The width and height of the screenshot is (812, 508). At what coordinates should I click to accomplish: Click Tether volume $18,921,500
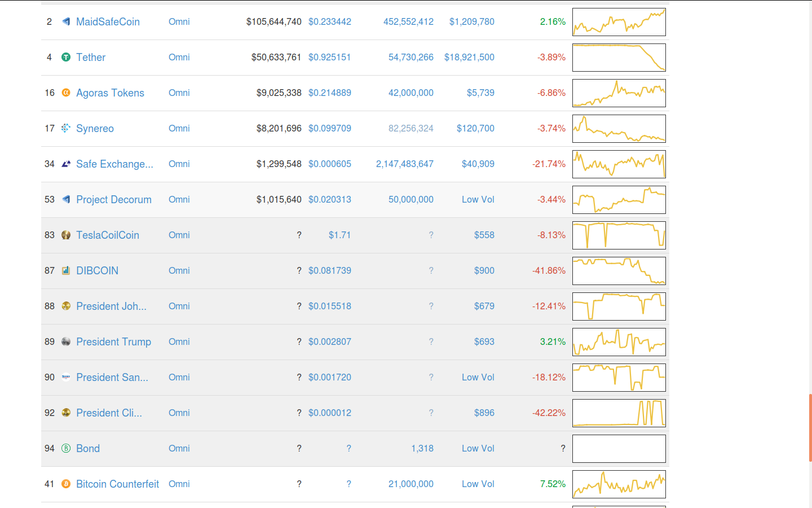click(x=469, y=57)
